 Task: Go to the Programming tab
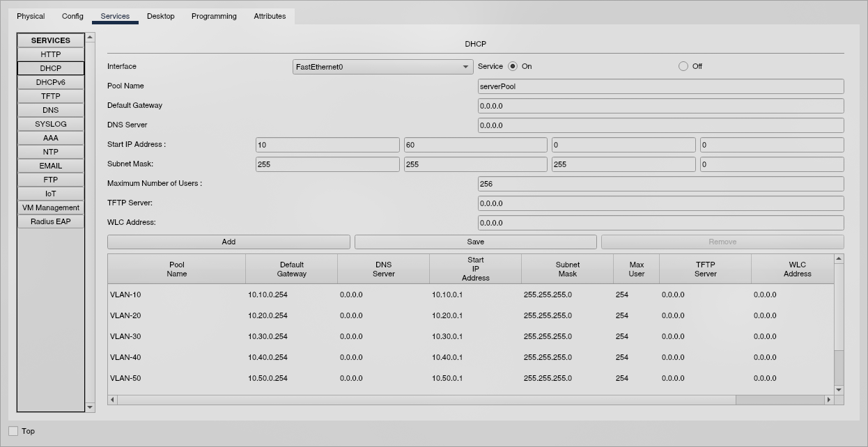214,16
